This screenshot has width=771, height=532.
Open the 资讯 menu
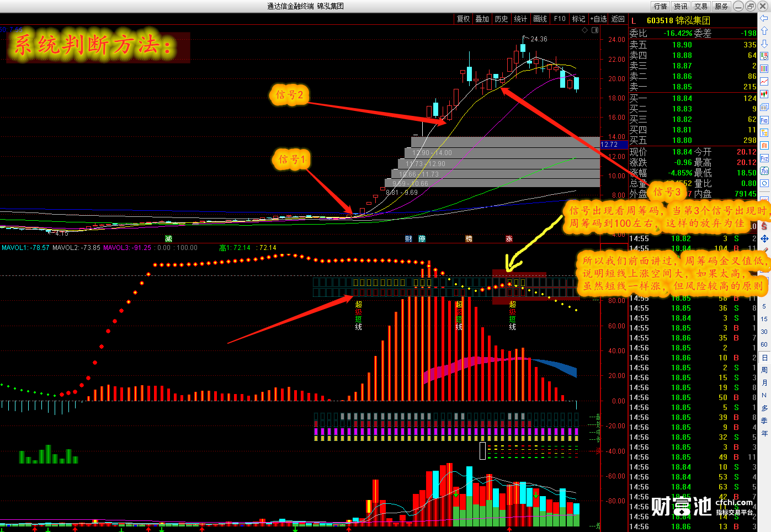tap(681, 7)
